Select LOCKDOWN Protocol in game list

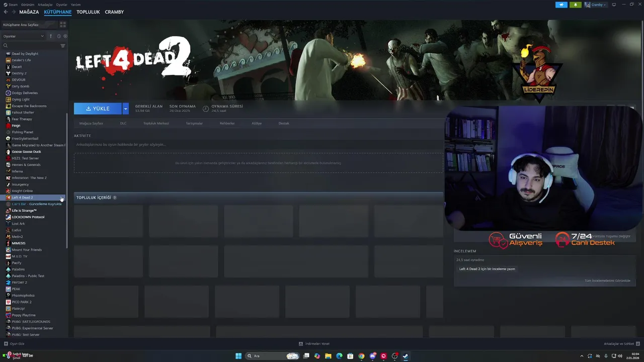34,217
